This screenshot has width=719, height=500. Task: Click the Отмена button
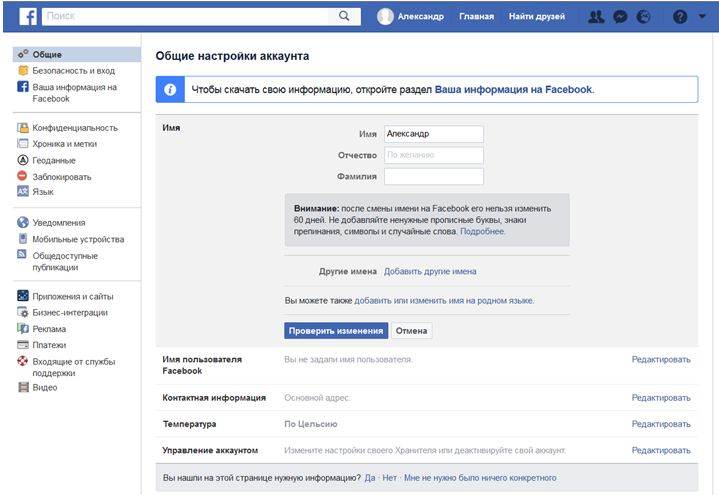pyautogui.click(x=411, y=331)
